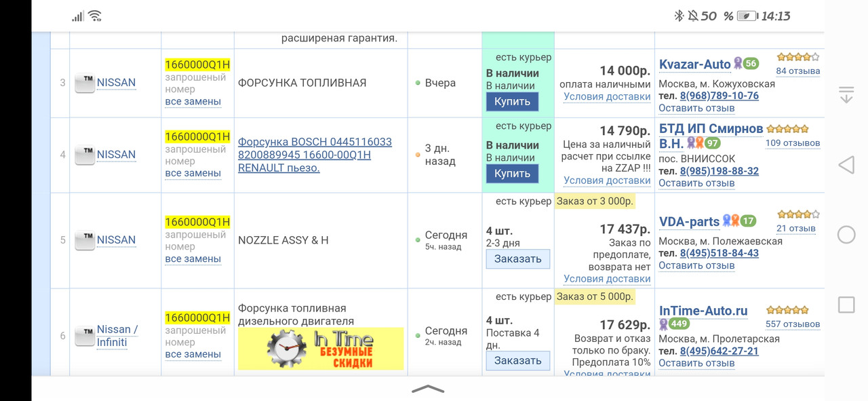Open the NISSAN brand link in row 5
Screen dimensions: 868x401
coord(116,240)
